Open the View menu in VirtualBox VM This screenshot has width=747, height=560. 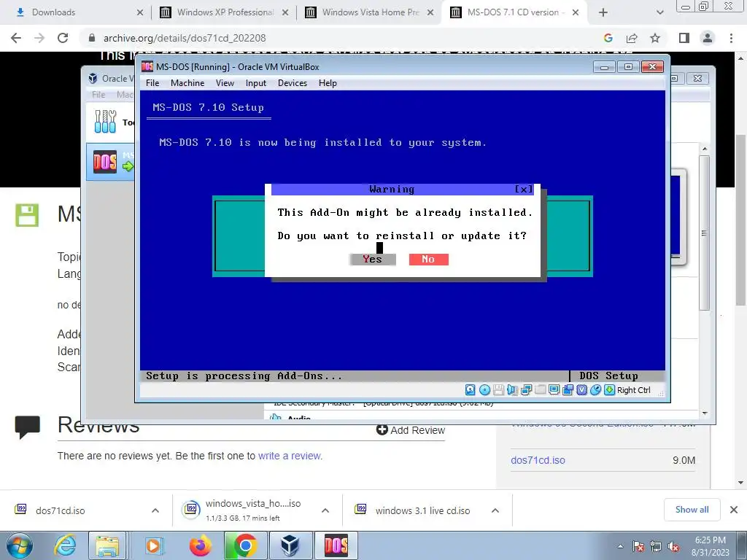(225, 83)
